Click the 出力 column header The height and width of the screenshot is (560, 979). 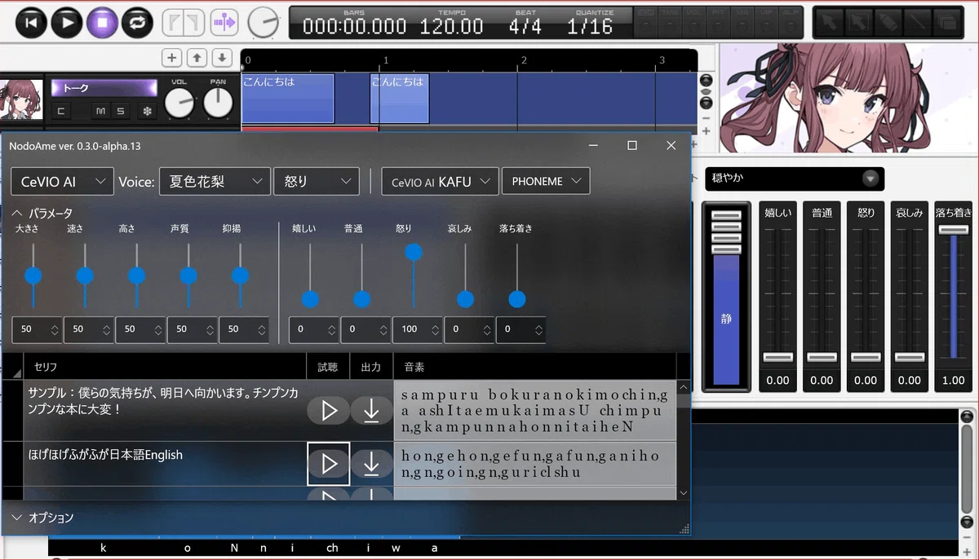click(x=371, y=367)
